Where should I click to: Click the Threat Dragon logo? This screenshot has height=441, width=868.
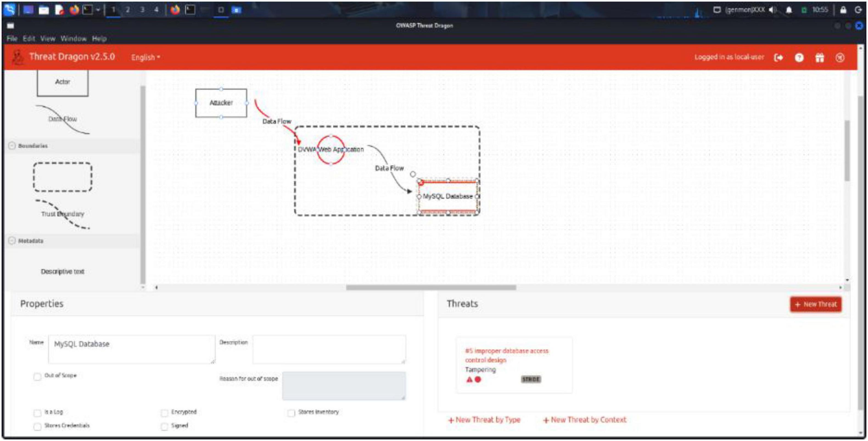tap(18, 57)
